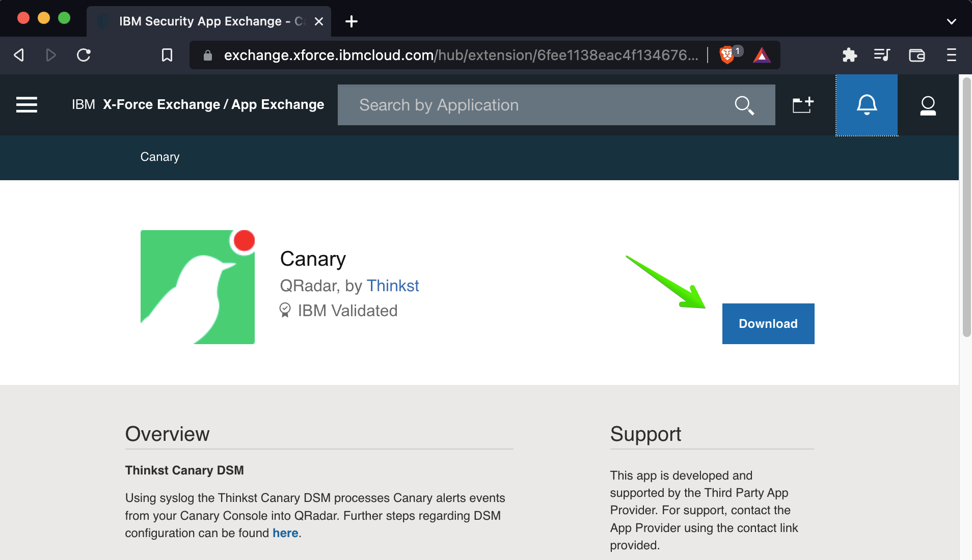This screenshot has height=560, width=972.
Task: Click the browser address bar URL
Action: point(461,55)
